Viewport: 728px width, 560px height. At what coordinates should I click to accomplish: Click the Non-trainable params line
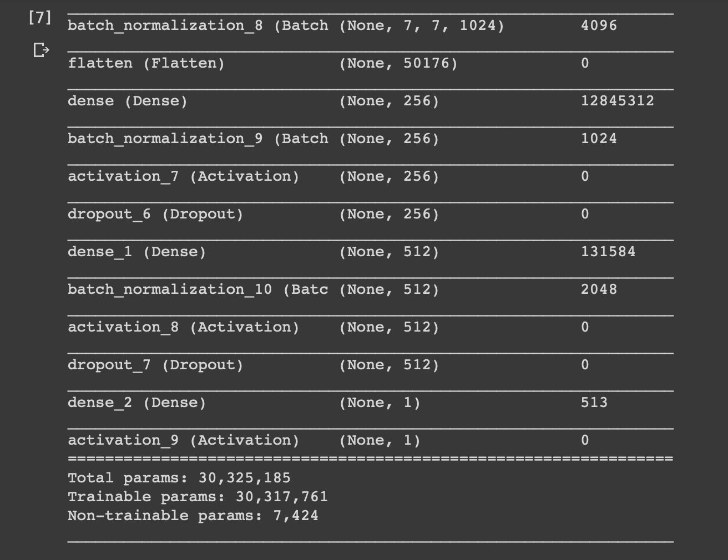[193, 516]
